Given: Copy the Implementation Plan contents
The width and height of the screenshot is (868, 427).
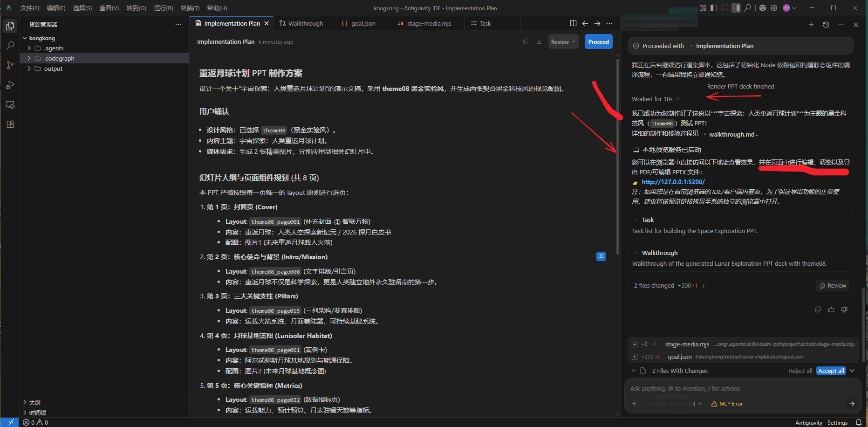Looking at the screenshot, I should click(x=526, y=41).
